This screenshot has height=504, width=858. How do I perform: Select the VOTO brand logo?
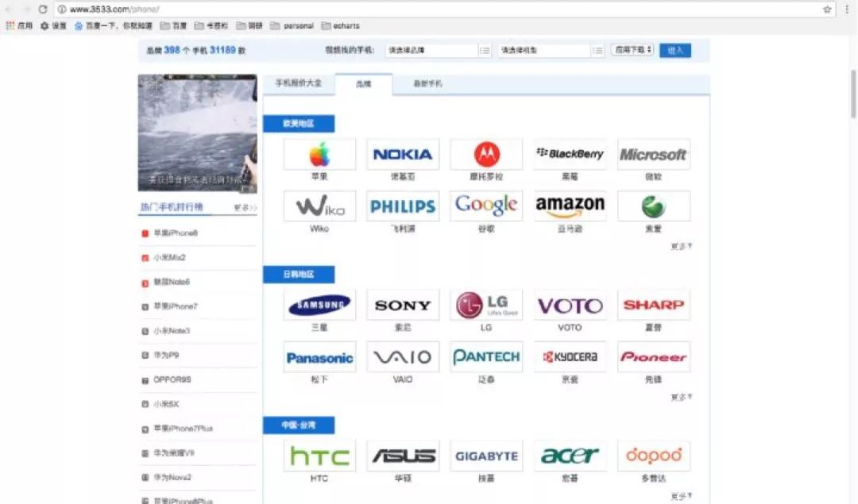click(x=570, y=305)
